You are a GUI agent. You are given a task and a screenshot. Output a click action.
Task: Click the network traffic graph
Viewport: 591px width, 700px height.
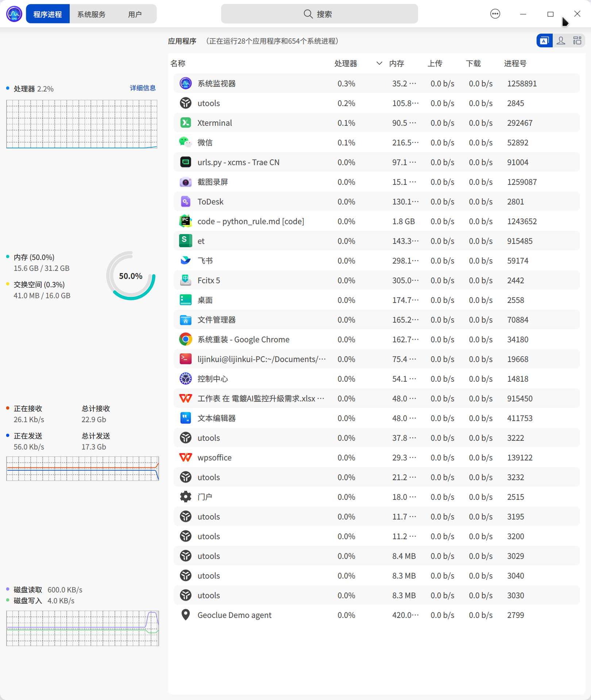click(82, 468)
